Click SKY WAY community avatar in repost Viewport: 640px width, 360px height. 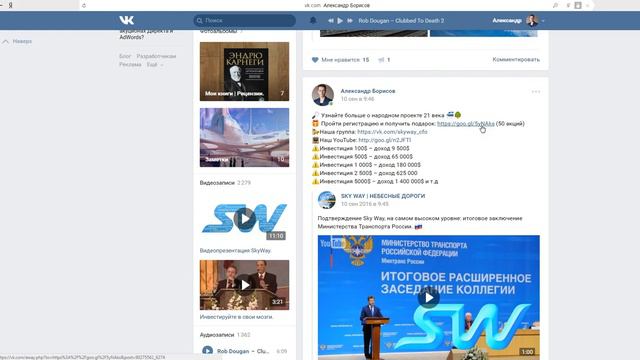[x=327, y=200]
